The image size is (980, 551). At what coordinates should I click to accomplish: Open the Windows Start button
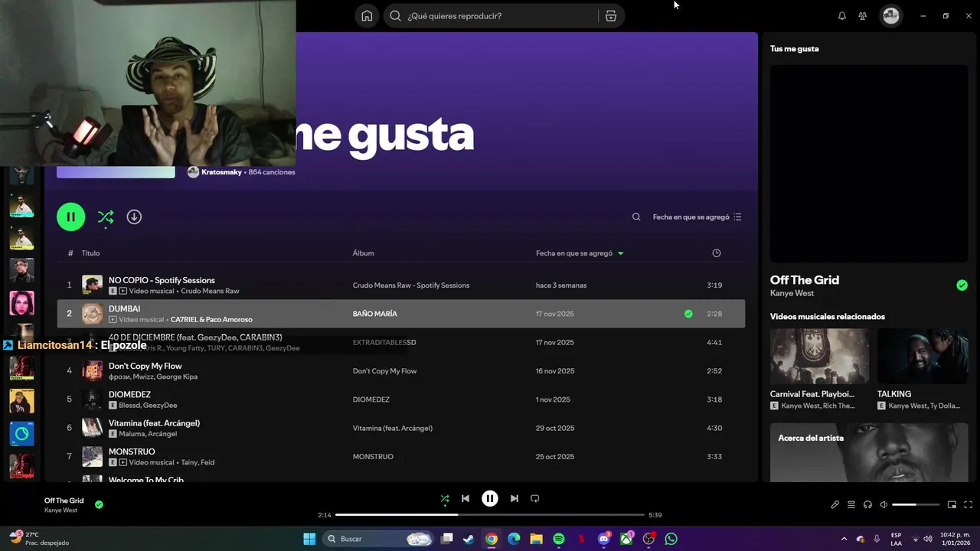coord(309,539)
